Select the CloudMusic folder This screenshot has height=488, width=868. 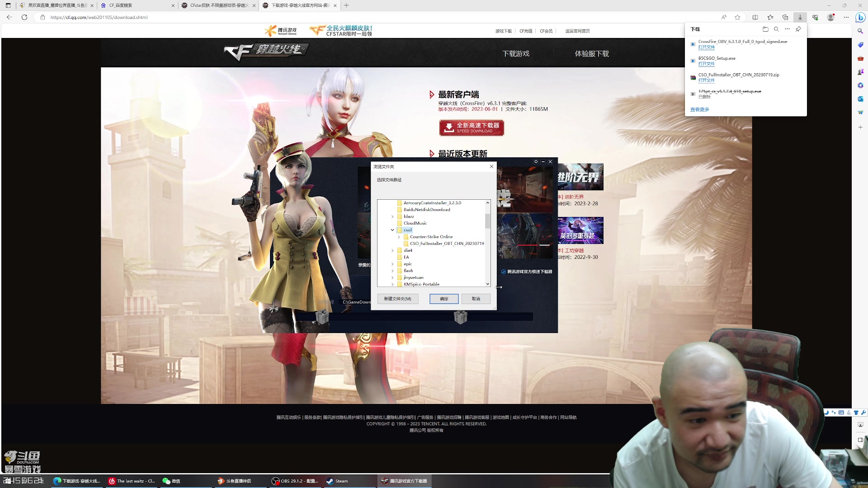415,223
